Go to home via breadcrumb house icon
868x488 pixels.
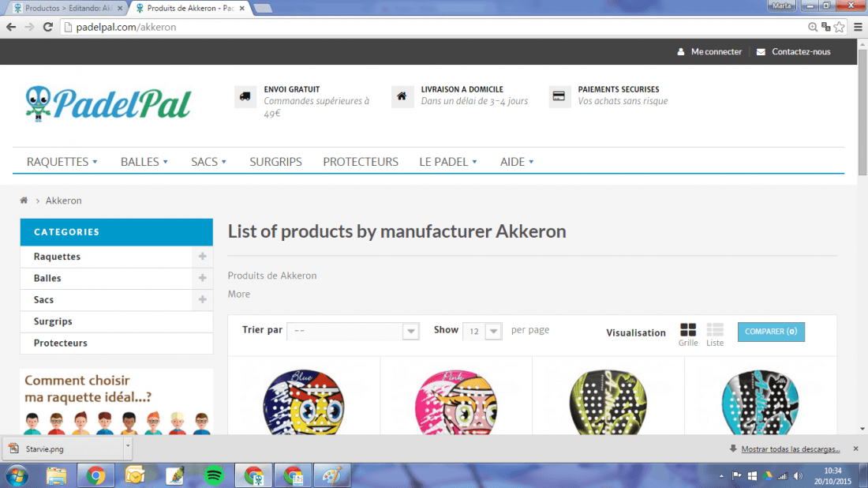(24, 201)
